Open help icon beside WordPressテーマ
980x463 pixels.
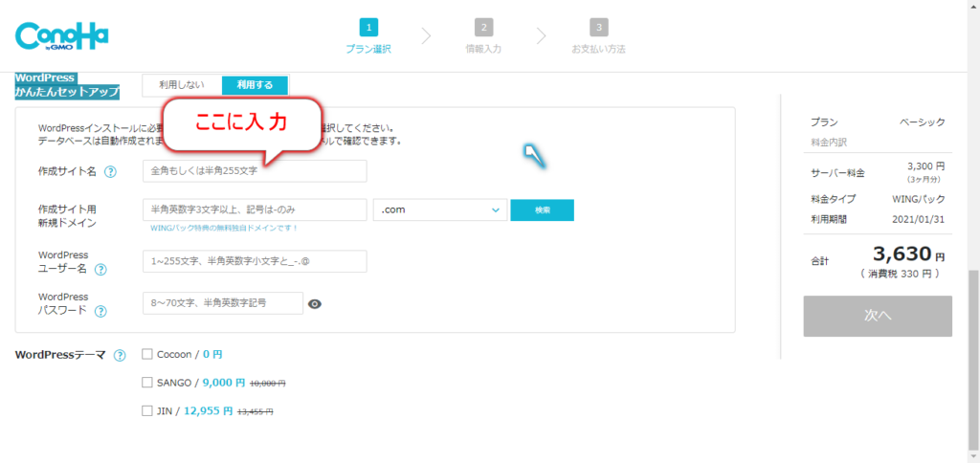point(120,356)
